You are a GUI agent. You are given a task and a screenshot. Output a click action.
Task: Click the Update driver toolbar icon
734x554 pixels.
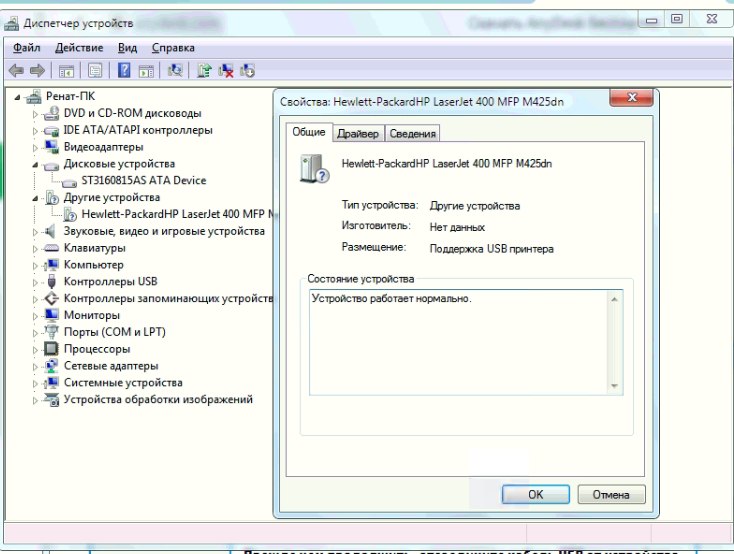click(204, 71)
